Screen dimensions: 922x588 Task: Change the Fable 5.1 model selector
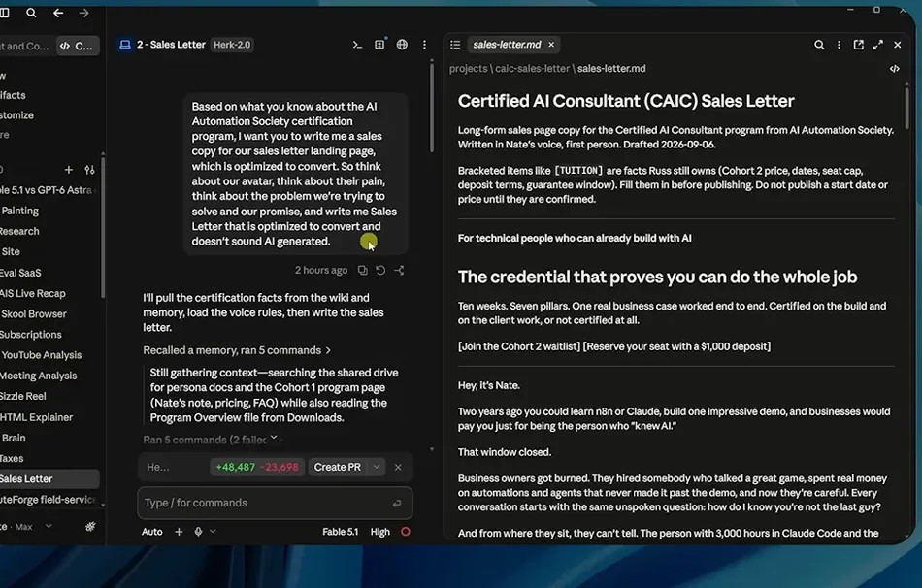(340, 532)
